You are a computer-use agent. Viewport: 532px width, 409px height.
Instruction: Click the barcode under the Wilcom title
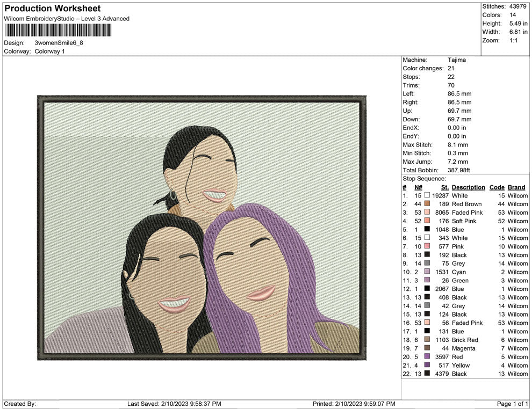coord(58,30)
